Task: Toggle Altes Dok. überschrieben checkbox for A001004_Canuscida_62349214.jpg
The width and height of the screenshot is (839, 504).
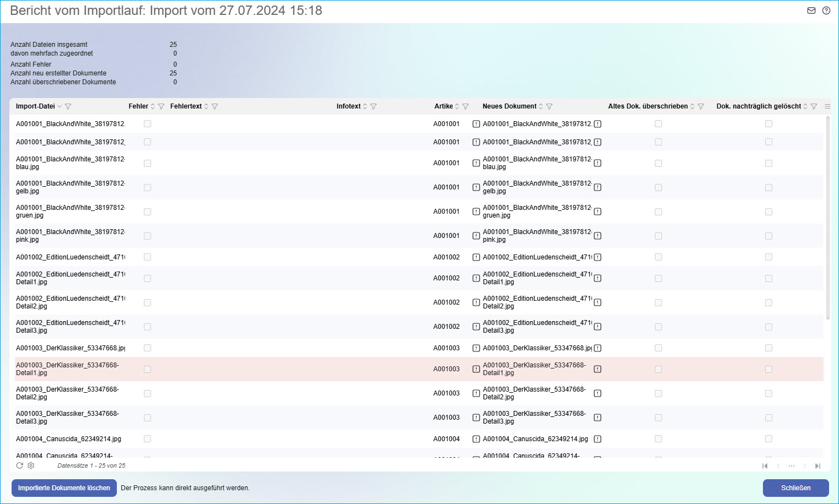Action: (658, 439)
